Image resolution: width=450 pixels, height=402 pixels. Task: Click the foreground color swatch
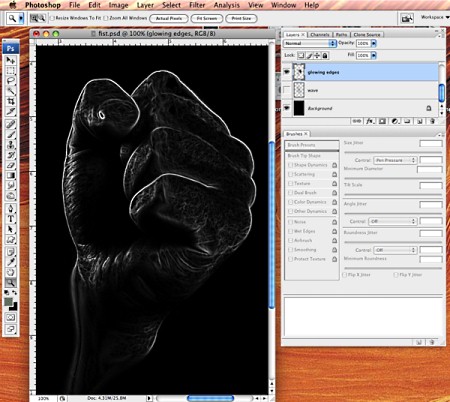point(8,302)
